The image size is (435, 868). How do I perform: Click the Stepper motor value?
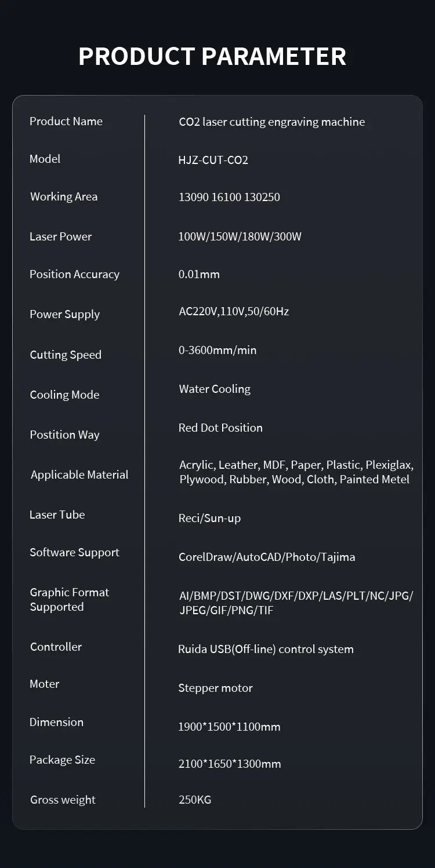(215, 688)
